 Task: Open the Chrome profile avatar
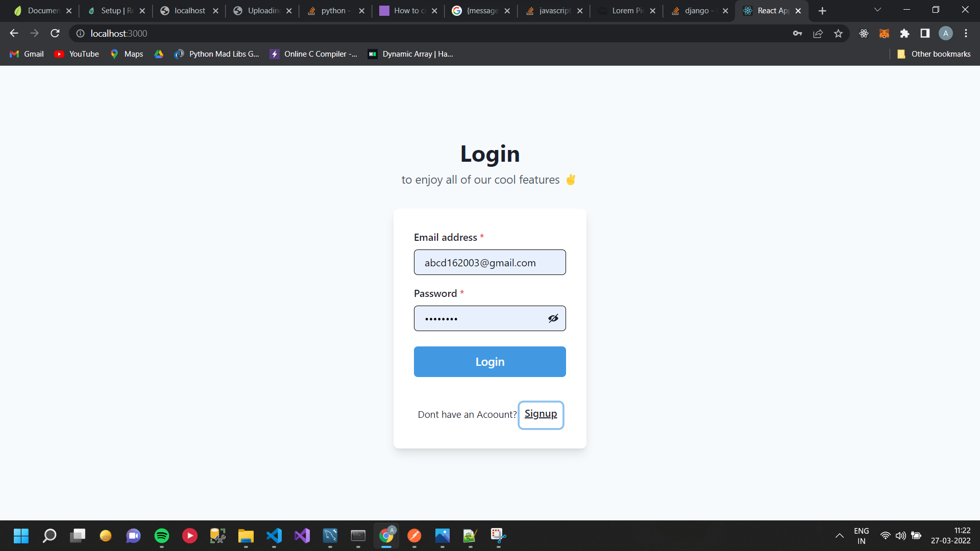click(946, 33)
